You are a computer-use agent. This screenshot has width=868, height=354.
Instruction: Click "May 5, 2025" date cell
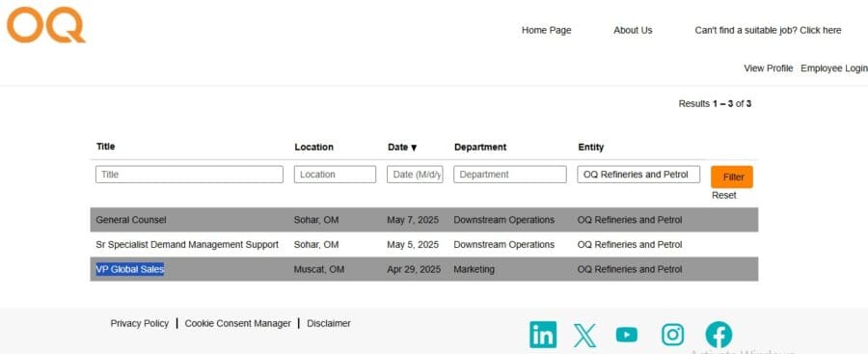coord(413,245)
